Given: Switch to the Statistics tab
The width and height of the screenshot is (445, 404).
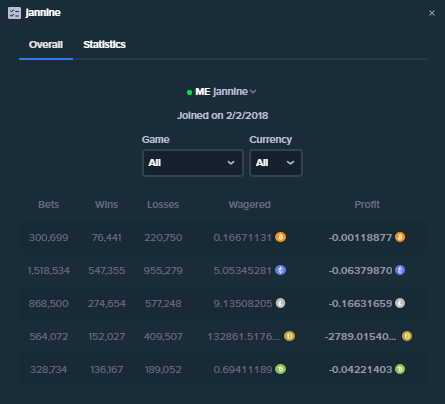Looking at the screenshot, I should [104, 45].
